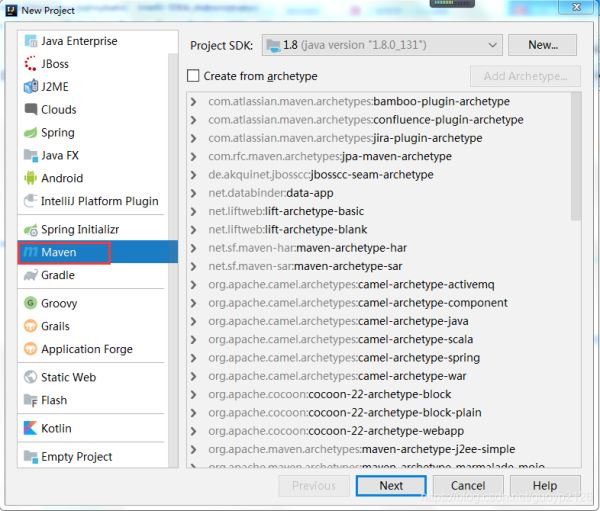Screen dimensions: 600x511
Task: Expand maven-archetype-har entry
Action: coord(194,248)
